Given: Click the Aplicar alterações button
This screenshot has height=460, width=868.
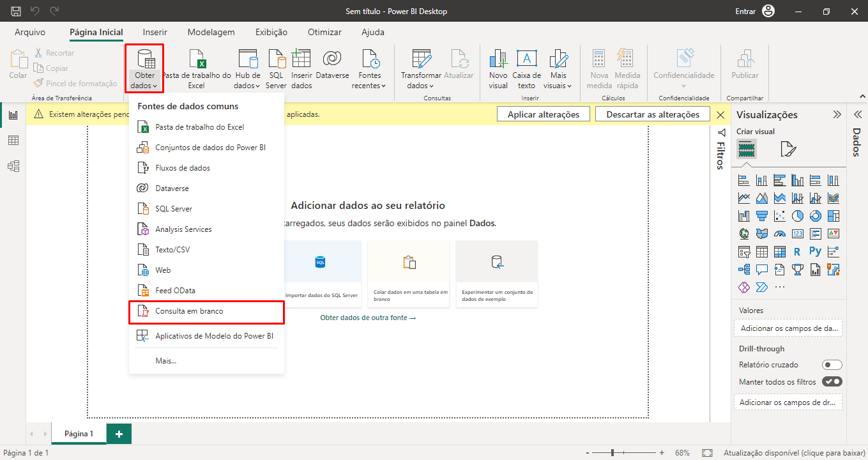Looking at the screenshot, I should (543, 114).
